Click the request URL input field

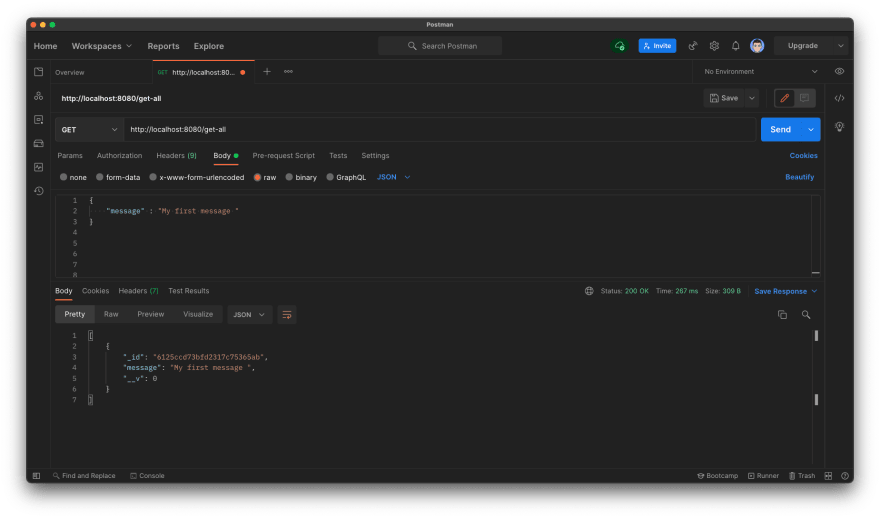440,130
